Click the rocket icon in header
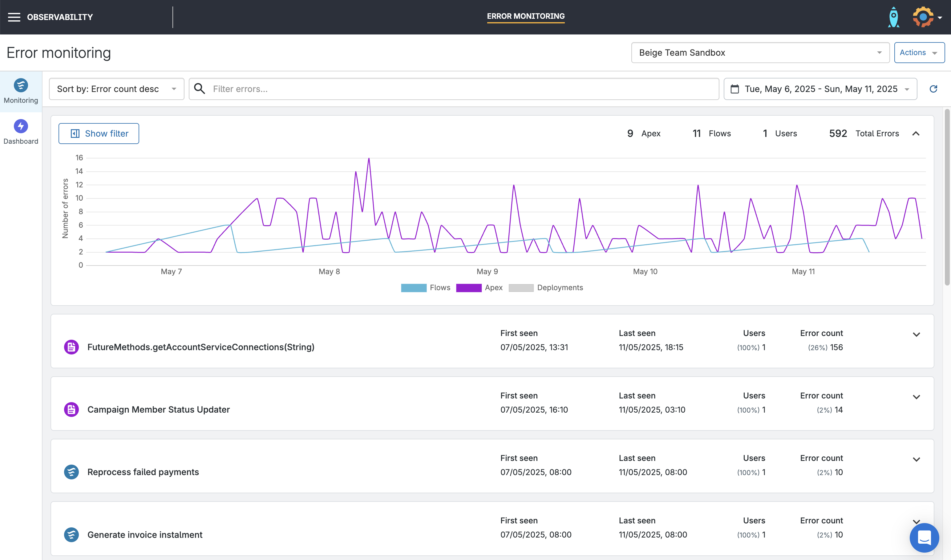 893,17
